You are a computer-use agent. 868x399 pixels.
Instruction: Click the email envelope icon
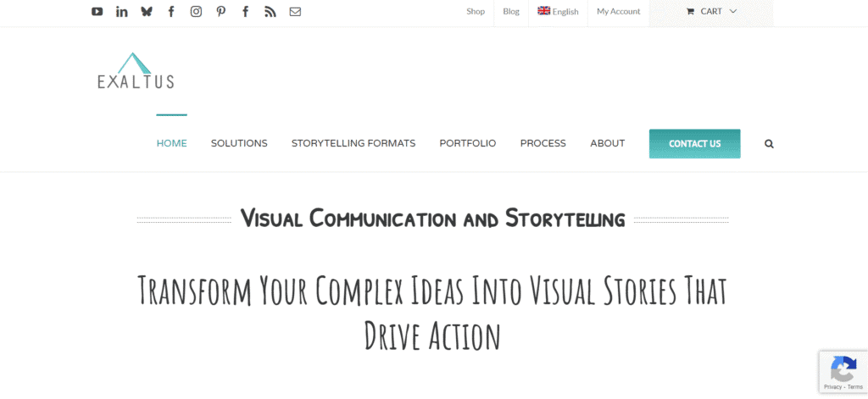point(295,12)
